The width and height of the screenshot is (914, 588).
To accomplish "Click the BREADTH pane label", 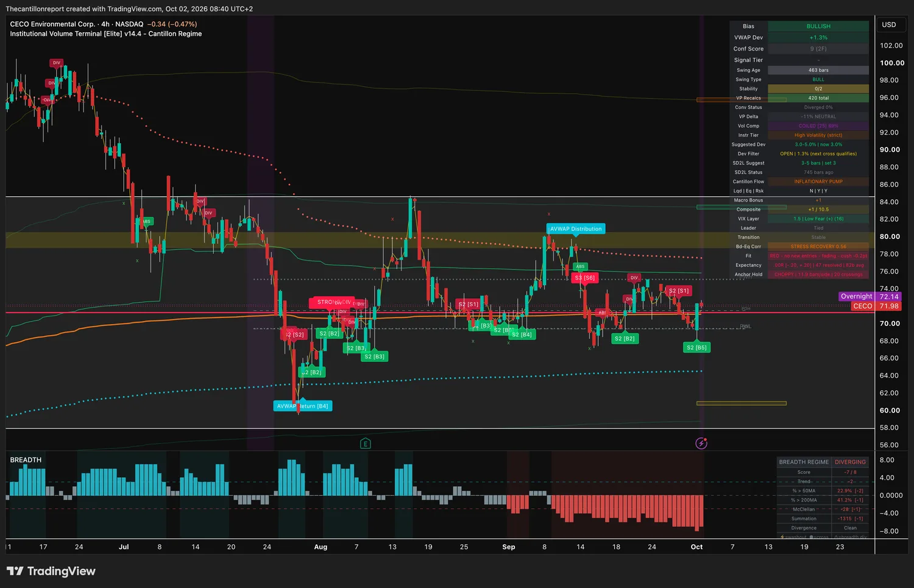I will [26, 460].
